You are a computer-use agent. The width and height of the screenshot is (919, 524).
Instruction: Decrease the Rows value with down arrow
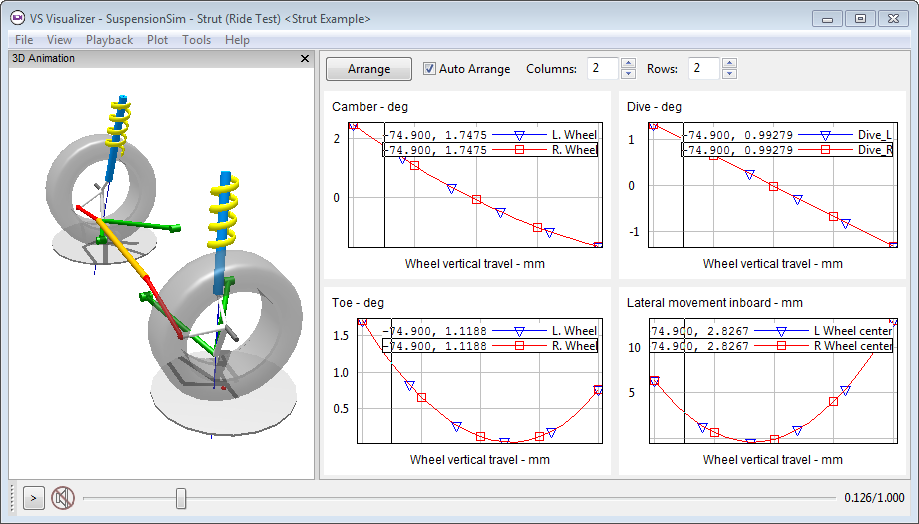click(x=729, y=74)
